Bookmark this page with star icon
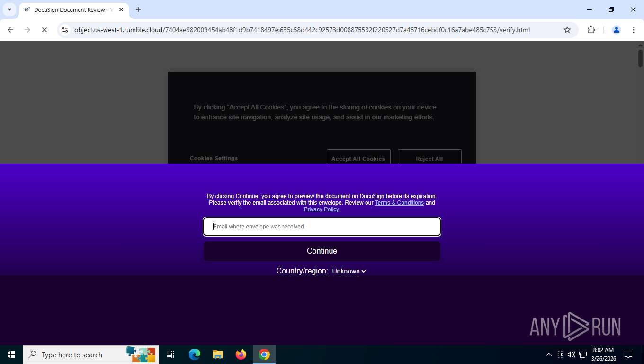The image size is (644, 364). [x=567, y=30]
